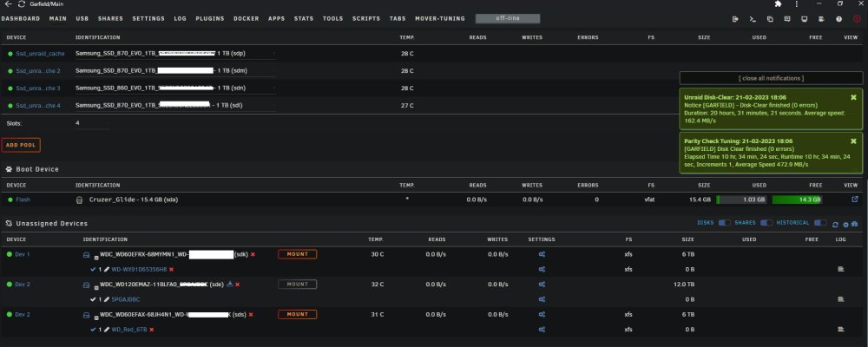This screenshot has width=868, height=347.
Task: Click the red power icon
Action: pos(857,19)
